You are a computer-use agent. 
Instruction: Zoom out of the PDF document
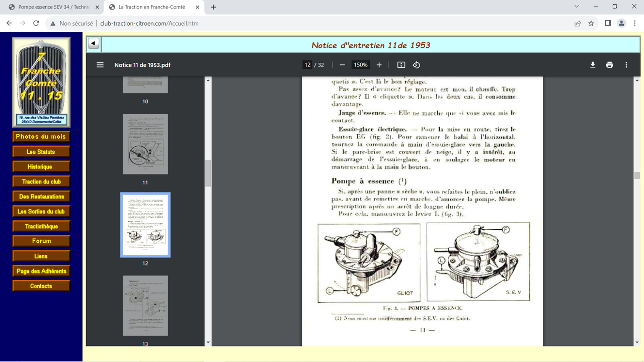(342, 65)
